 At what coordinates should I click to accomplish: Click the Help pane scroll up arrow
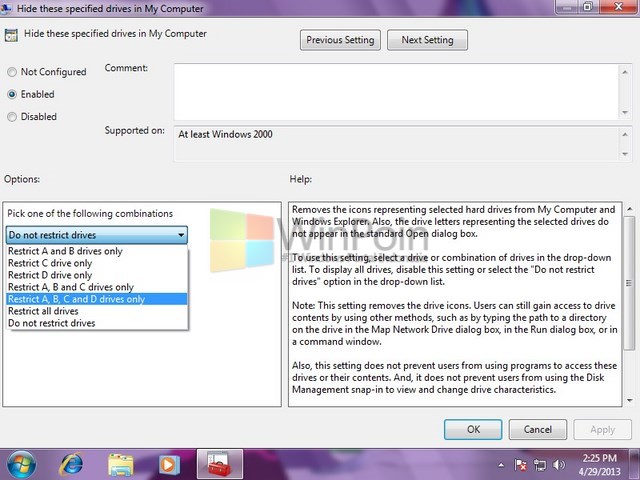pos(629,209)
